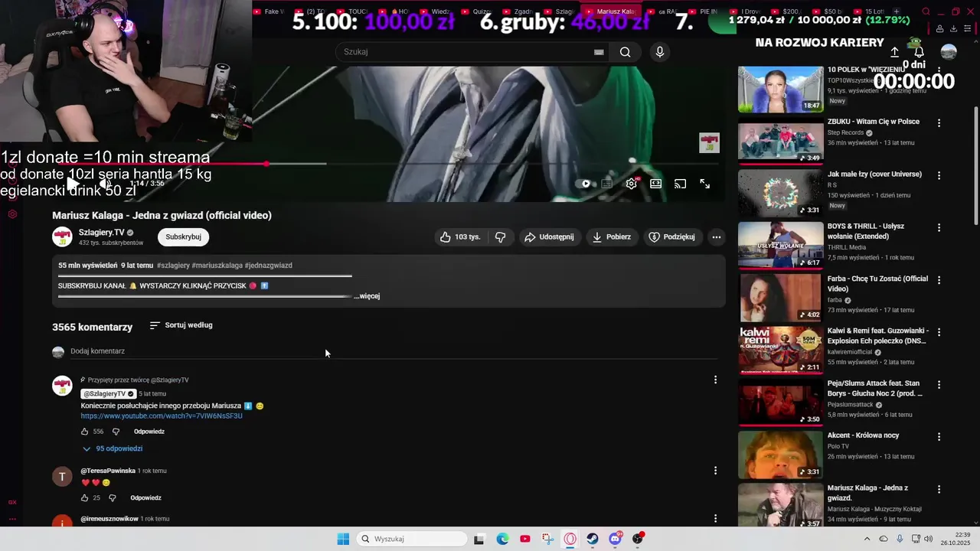The image size is (980, 551).
Task: Click the Podziękuj thanks button
Action: point(671,237)
